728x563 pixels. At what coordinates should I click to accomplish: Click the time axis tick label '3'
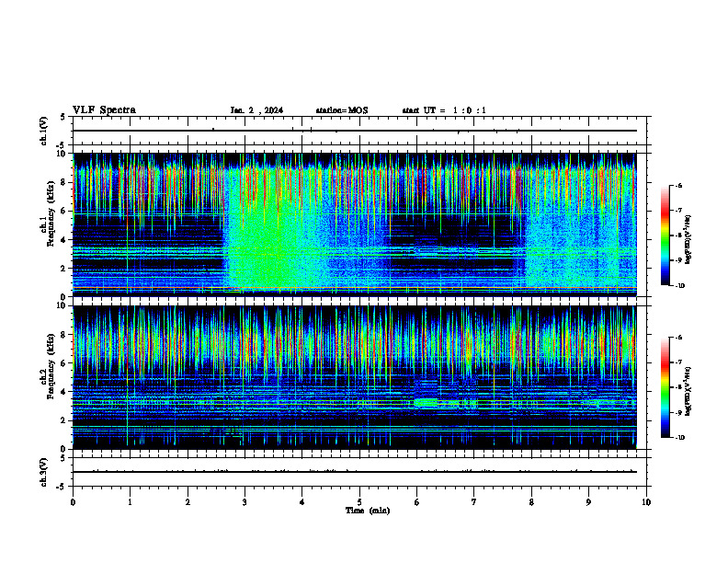245,502
